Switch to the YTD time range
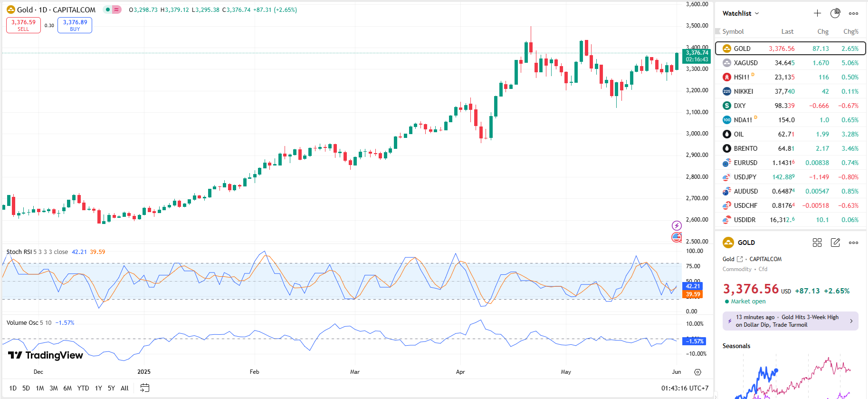868x399 pixels. pos(83,388)
